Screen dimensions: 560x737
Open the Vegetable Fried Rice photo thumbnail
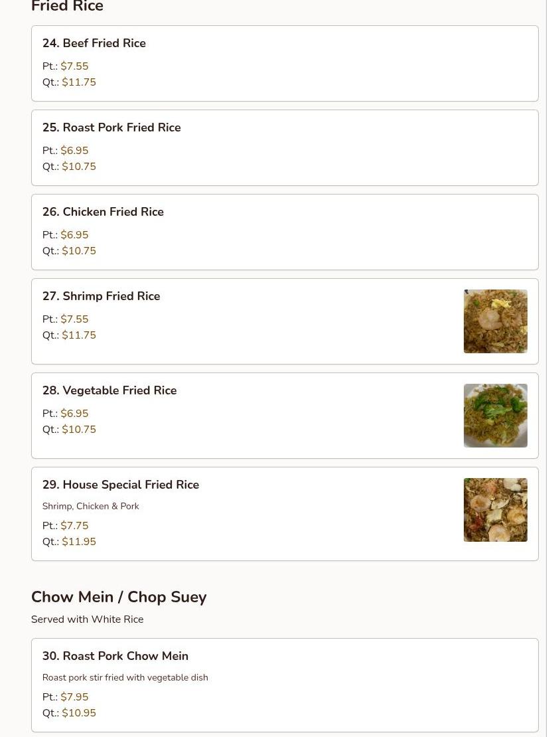[495, 416]
